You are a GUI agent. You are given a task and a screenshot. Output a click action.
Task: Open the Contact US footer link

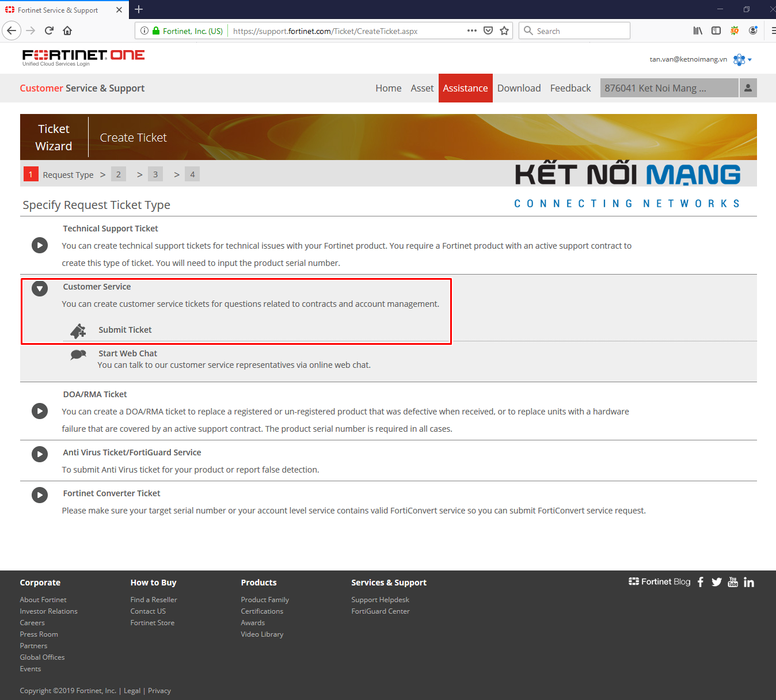point(148,611)
